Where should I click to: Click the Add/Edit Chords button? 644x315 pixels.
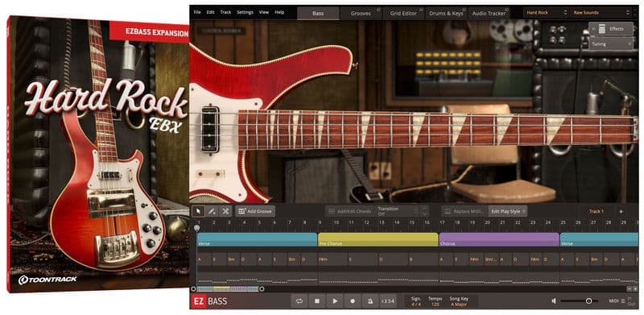coord(349,211)
